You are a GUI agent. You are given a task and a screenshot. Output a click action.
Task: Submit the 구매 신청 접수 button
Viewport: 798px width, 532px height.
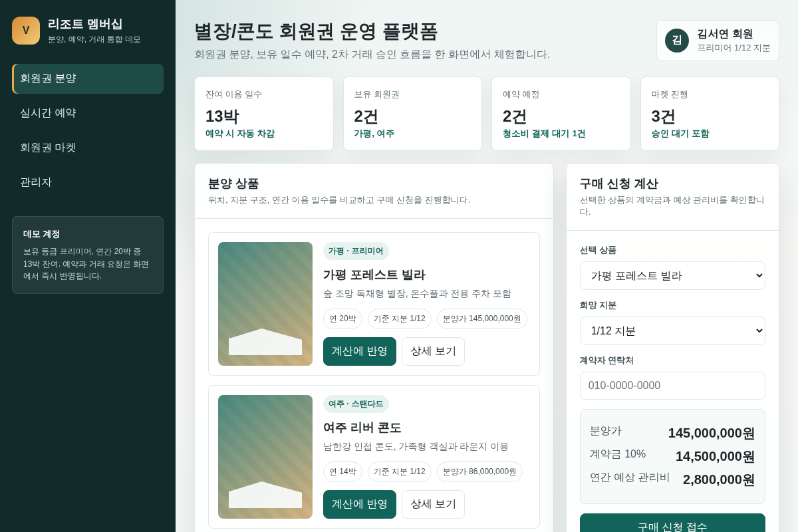click(672, 523)
